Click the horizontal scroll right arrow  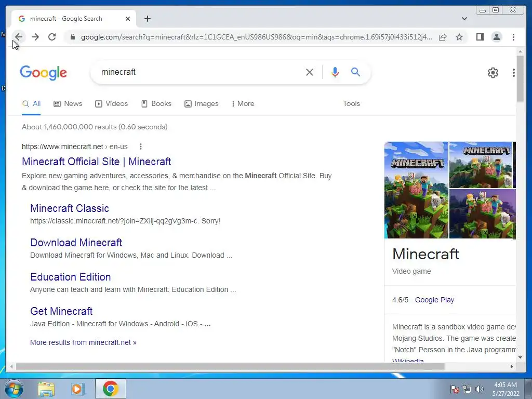[512, 366]
